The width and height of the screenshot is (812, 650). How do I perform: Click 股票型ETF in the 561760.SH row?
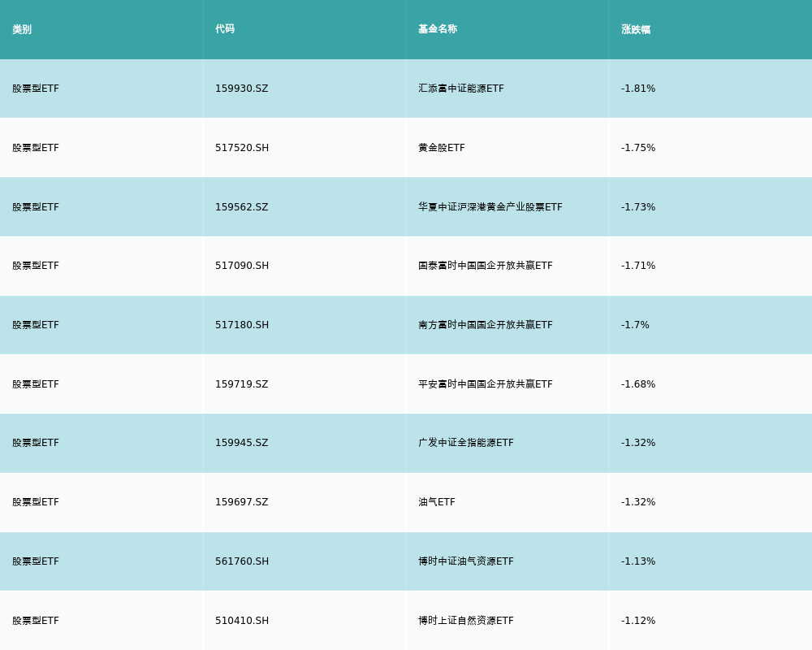tap(36, 561)
